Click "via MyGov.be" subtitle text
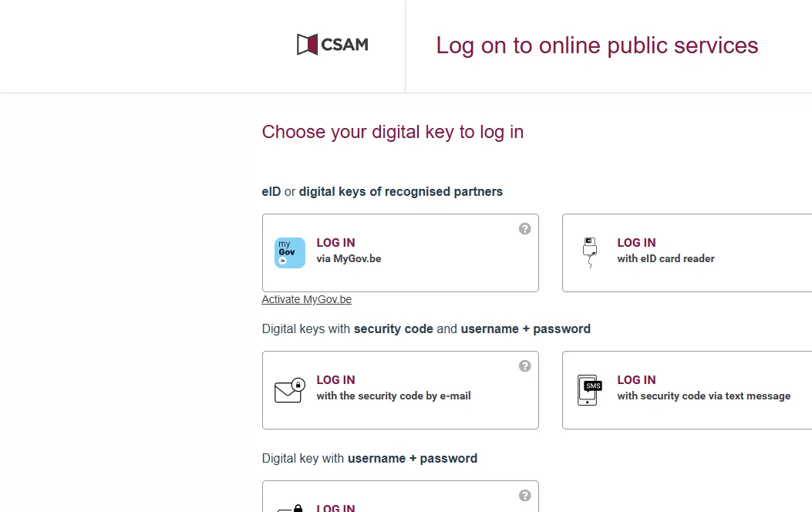The image size is (812, 512). [349, 259]
